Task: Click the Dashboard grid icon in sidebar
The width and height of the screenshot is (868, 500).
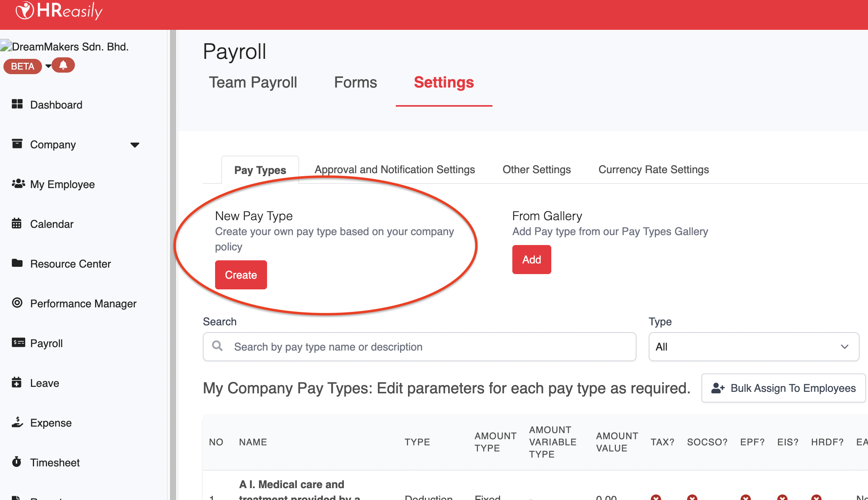Action: [17, 104]
